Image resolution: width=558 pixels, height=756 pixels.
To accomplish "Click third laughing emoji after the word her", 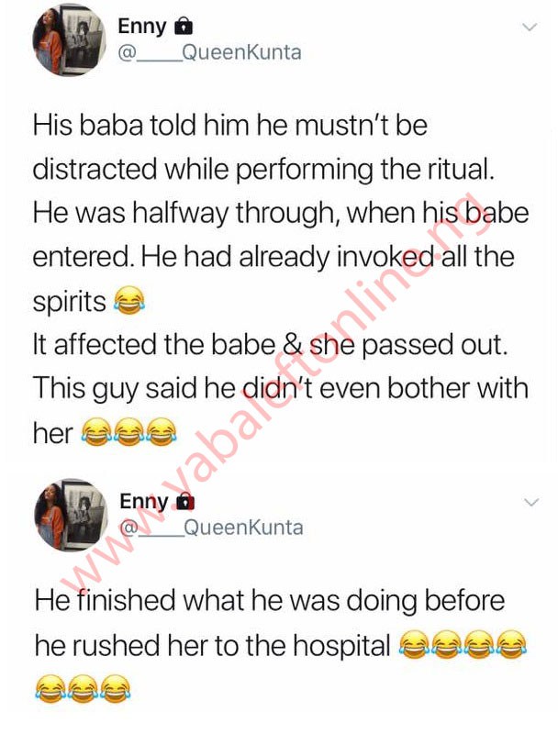I will pyautogui.click(x=162, y=432).
